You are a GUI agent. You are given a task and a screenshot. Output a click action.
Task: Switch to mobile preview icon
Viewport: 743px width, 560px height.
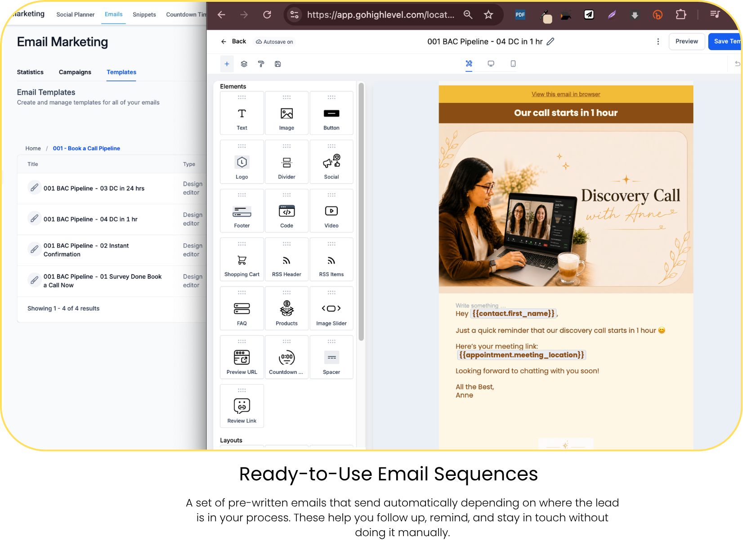513,64
